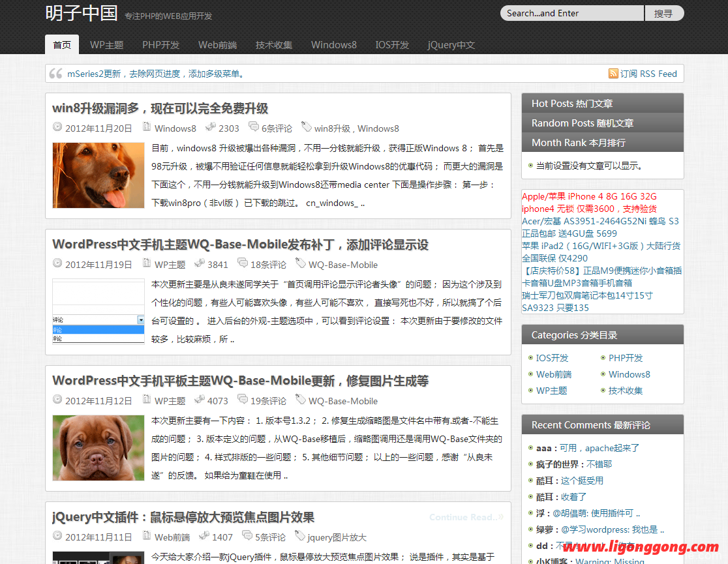Open 瑞士军刀包双肩笔记本包 ad link
Image resolution: width=728 pixels, height=564 pixels.
587,301
